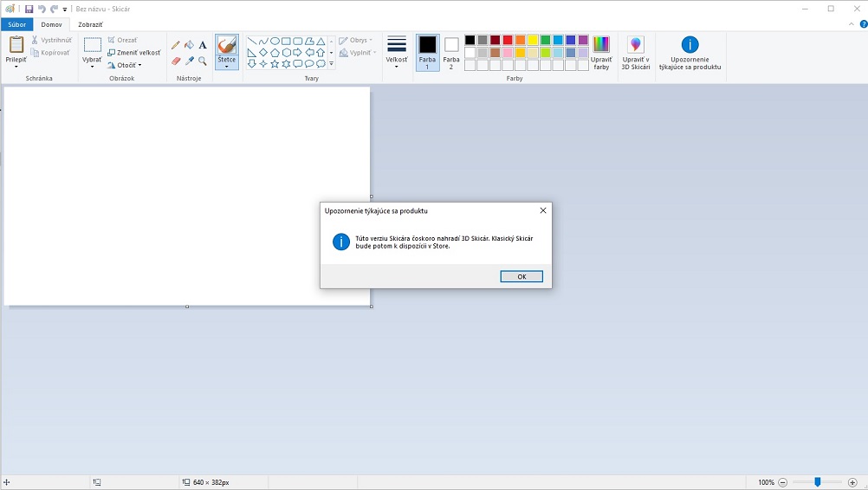868x490 pixels.
Task: Pick the right arrow shape
Action: (x=298, y=53)
